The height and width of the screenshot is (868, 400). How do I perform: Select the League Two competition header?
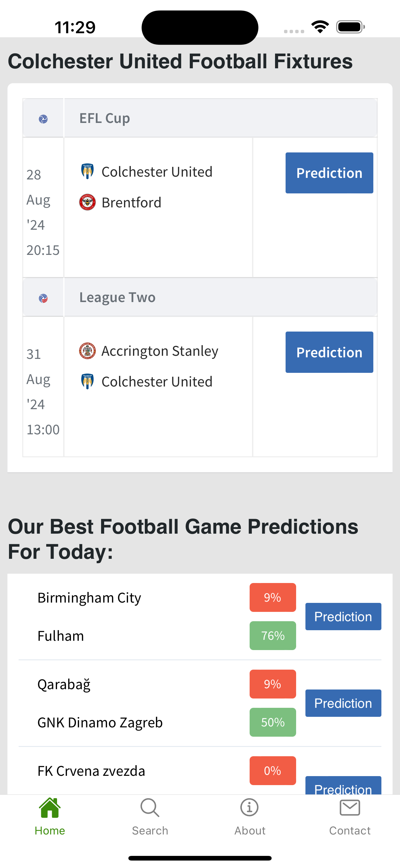200,297
